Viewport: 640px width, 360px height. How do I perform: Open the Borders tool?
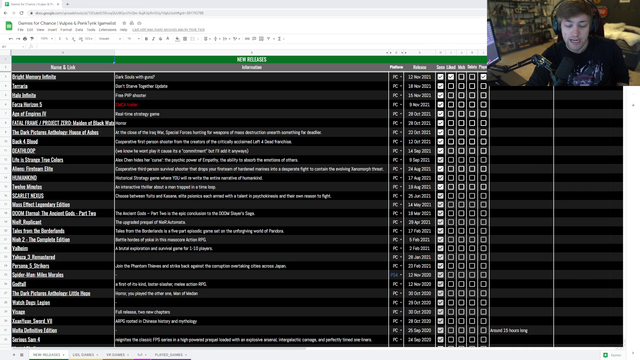[x=185, y=39]
